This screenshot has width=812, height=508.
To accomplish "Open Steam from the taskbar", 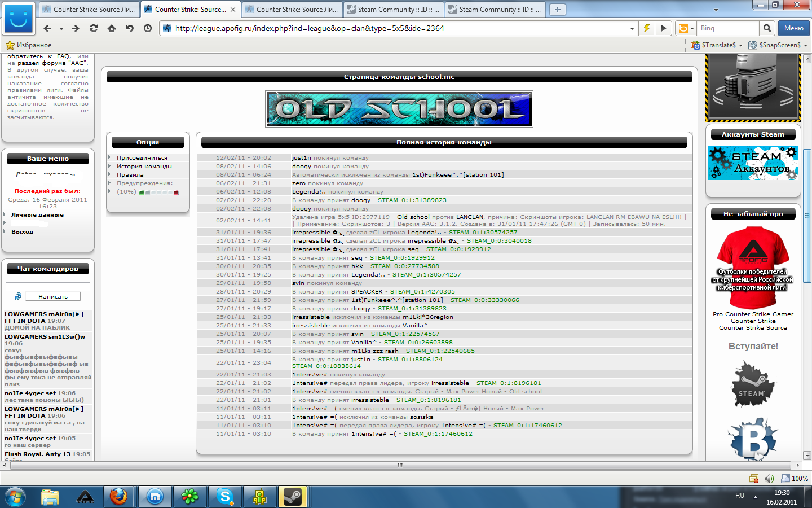I will point(293,497).
